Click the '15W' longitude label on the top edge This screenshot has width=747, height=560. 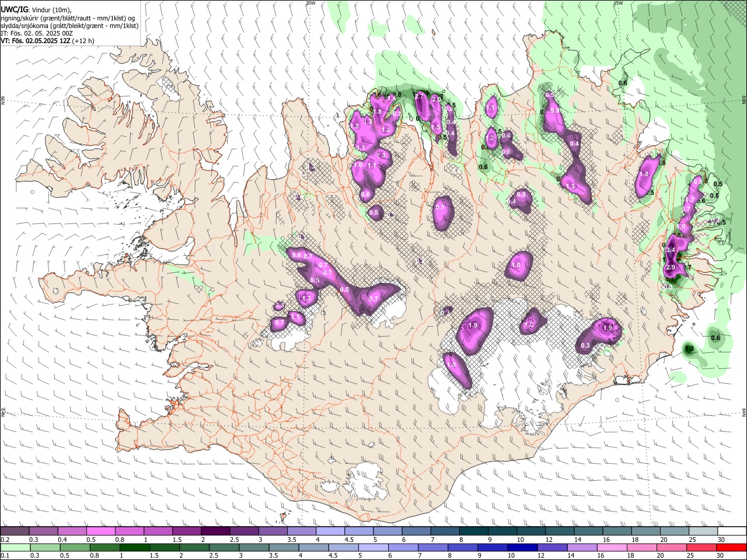pos(618,3)
